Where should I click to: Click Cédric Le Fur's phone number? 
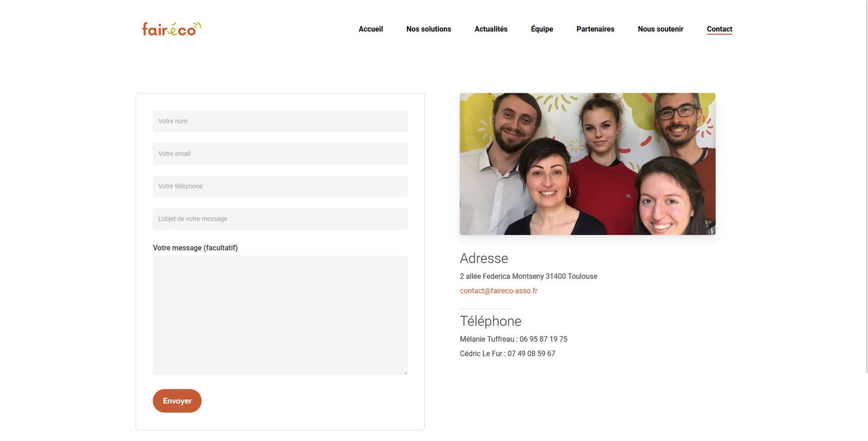(531, 354)
